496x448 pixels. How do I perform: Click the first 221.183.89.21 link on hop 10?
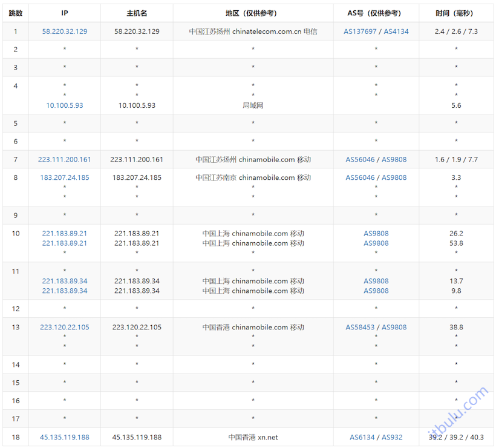(64, 233)
